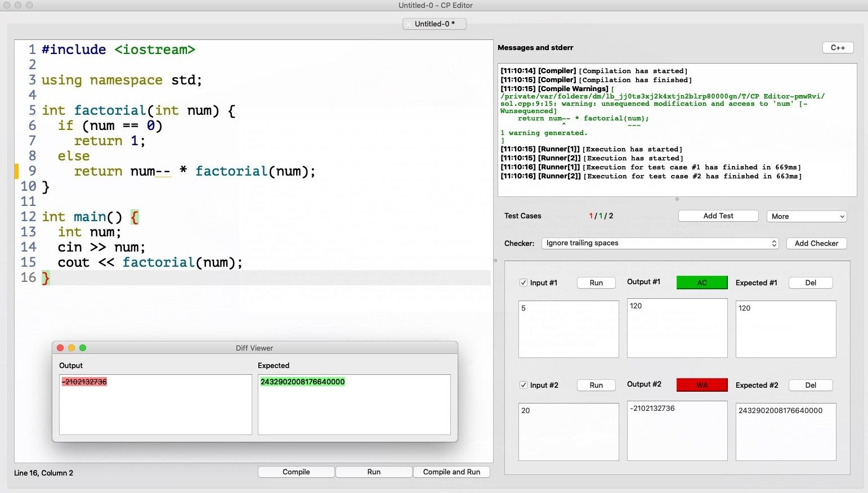Click the Compile and Run button
The width and height of the screenshot is (868, 493).
click(x=451, y=472)
